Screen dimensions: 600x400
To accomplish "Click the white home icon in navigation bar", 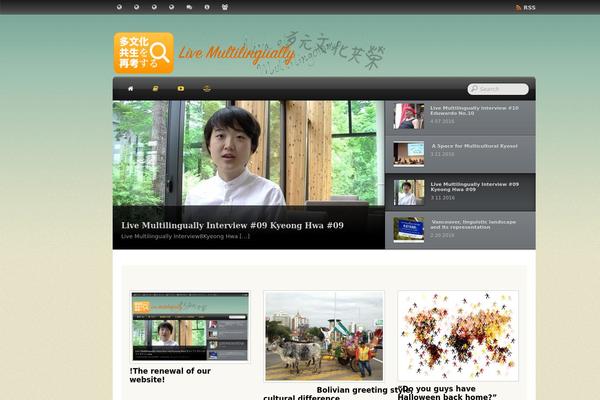I will click(x=130, y=88).
